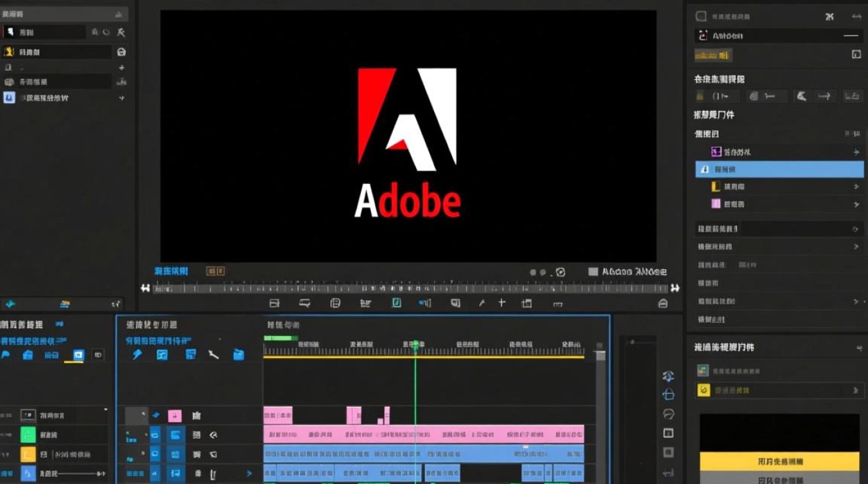This screenshot has height=484, width=868.
Task: Click the gold icon in the top-left panel list
Action: tap(9, 52)
